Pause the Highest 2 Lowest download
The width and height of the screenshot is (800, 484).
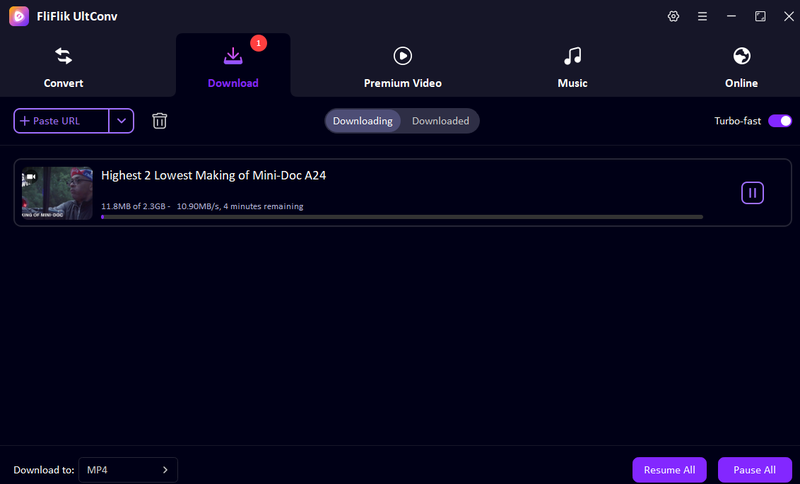(x=753, y=193)
